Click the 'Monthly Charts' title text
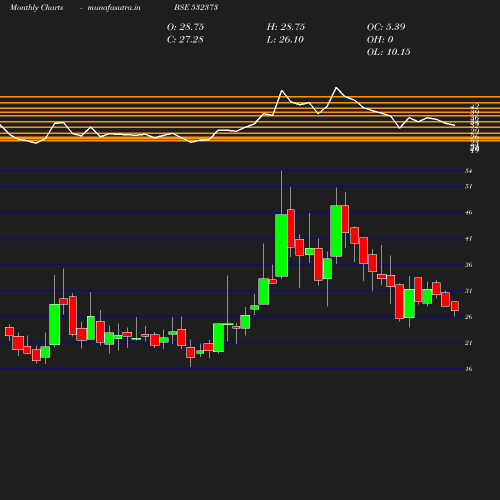This screenshot has width=500, height=500. tap(37, 7)
